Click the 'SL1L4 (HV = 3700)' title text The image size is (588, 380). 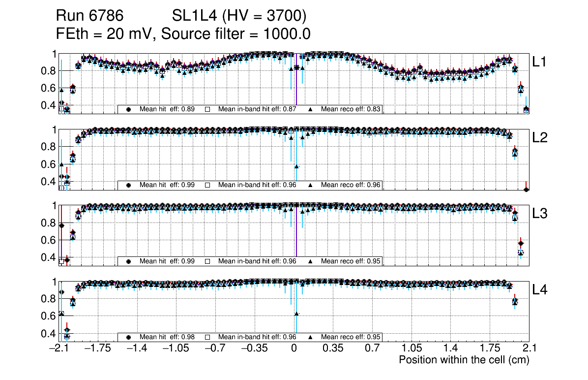pos(239,17)
